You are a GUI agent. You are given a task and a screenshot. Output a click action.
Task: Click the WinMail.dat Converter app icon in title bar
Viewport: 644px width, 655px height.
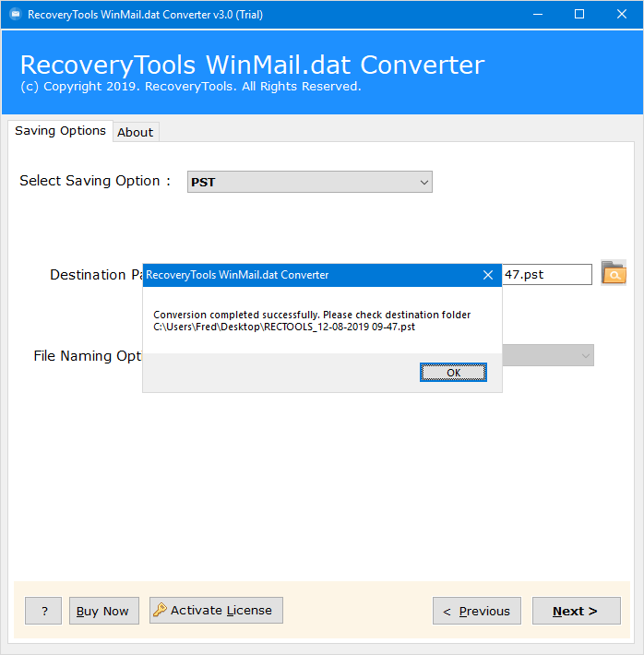15,15
